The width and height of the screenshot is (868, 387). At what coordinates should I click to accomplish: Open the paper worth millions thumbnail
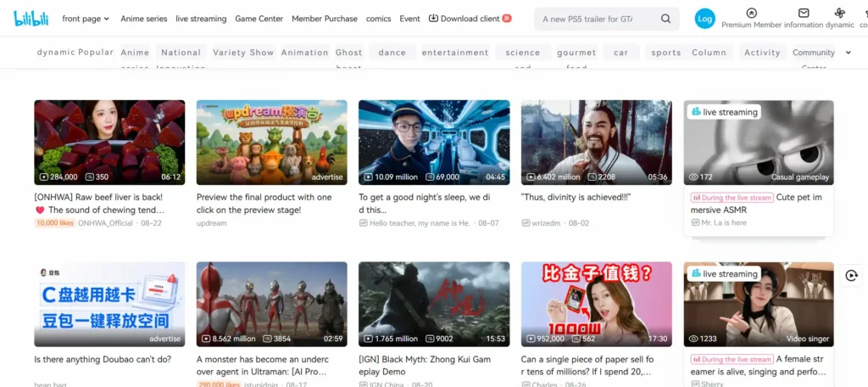click(597, 305)
